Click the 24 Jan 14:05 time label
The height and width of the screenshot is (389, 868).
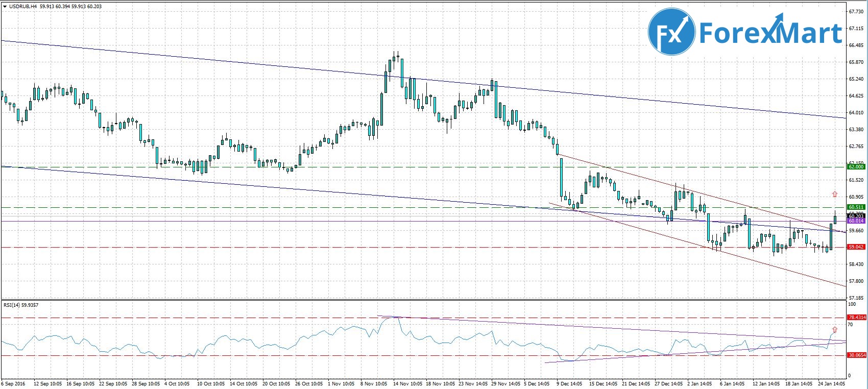click(x=832, y=383)
